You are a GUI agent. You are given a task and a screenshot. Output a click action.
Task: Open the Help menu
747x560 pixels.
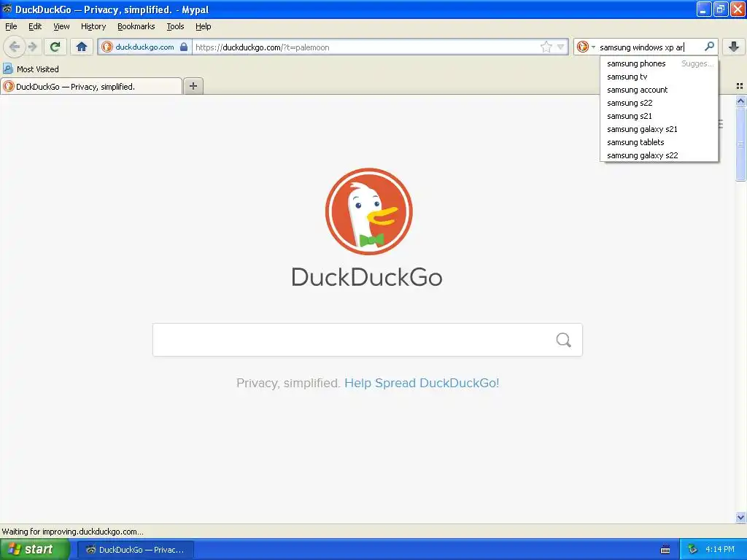point(203,26)
